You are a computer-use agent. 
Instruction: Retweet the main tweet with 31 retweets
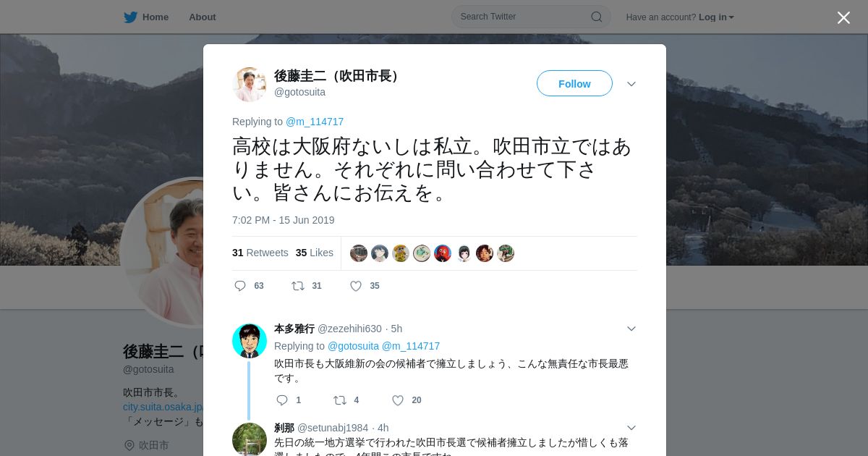point(298,286)
